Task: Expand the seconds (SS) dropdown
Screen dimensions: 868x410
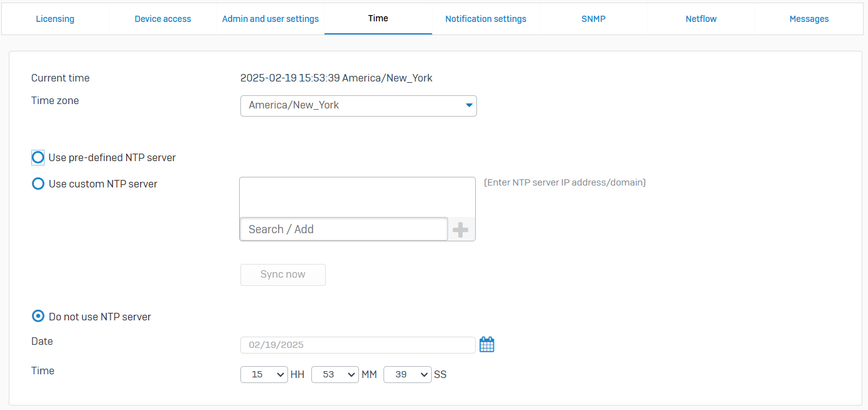Action: [407, 375]
